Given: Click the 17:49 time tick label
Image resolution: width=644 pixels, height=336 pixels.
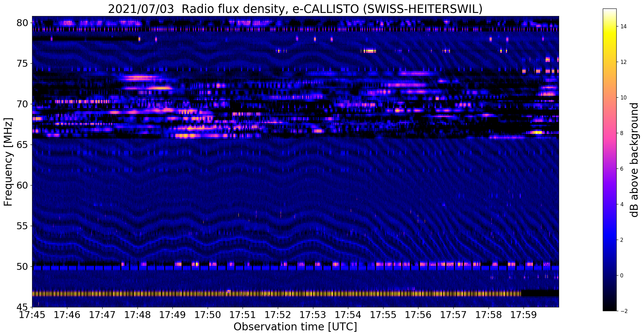Looking at the screenshot, I should point(172,315).
